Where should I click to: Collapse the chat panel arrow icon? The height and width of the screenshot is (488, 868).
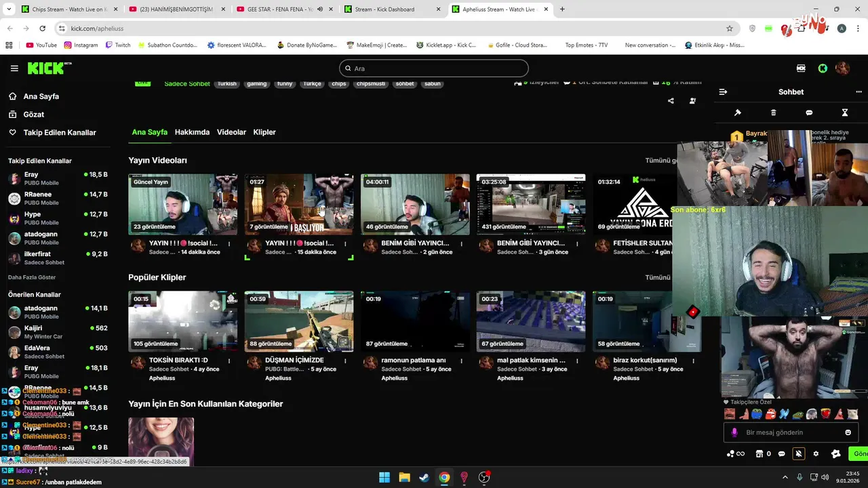coord(723,91)
